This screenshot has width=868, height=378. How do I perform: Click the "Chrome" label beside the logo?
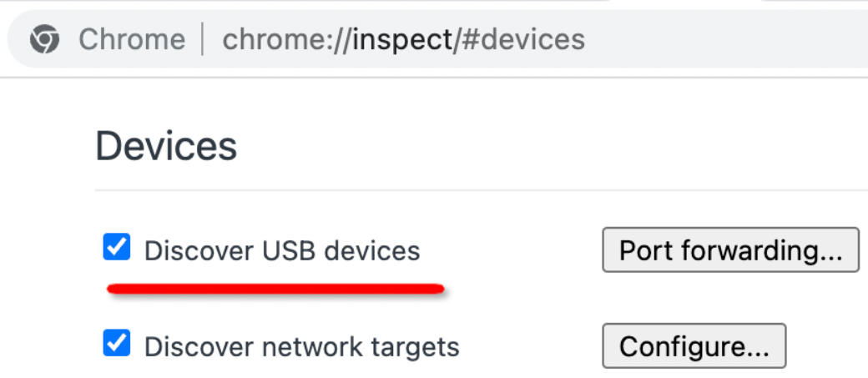click(x=132, y=40)
